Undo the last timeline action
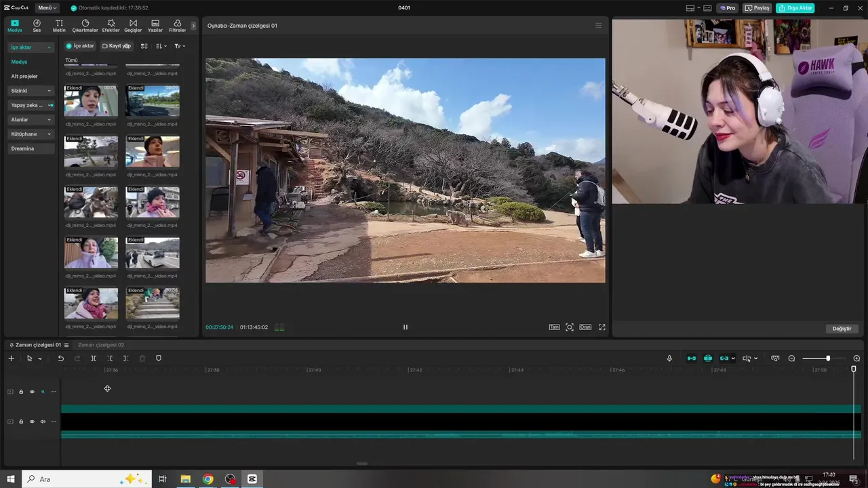This screenshot has width=868, height=488. pos(60,359)
